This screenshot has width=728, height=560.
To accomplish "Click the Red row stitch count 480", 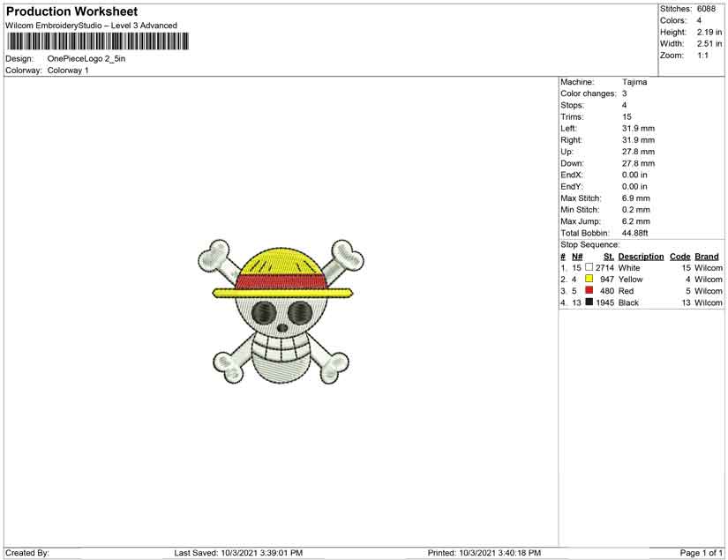I will point(607,291).
